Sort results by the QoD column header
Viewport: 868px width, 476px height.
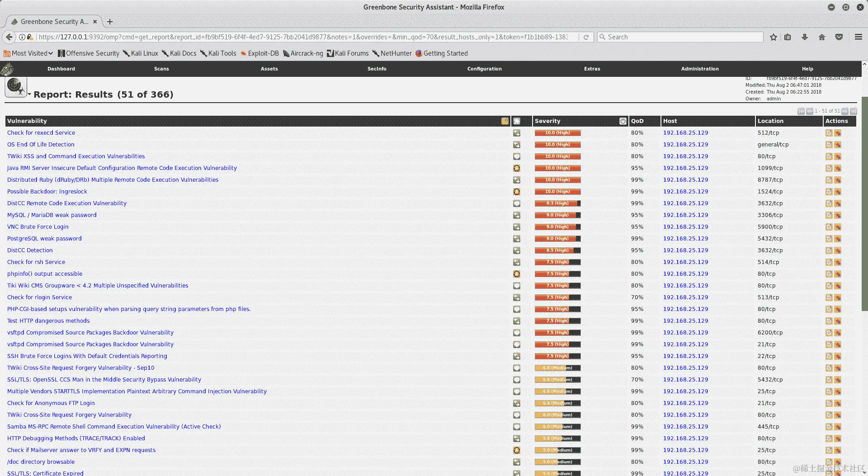point(637,121)
